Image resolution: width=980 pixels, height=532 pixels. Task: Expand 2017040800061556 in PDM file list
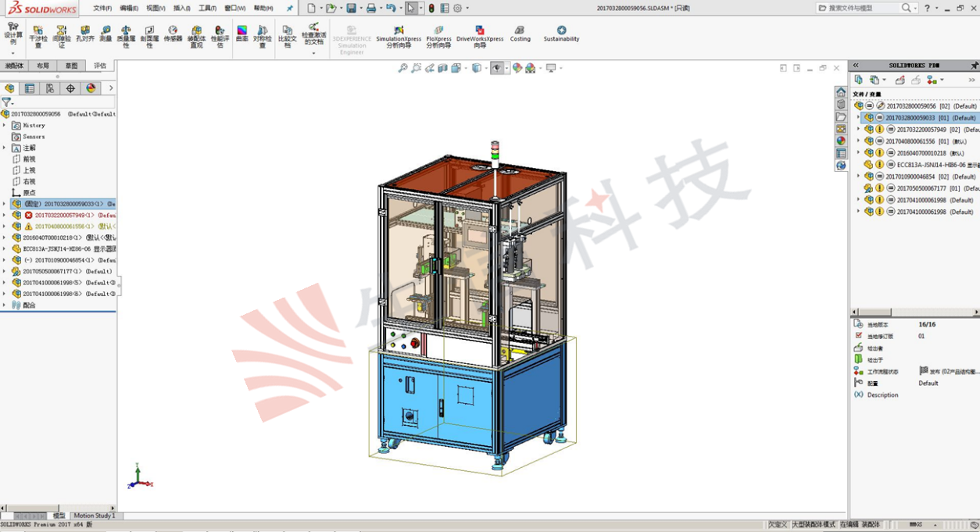click(858, 141)
